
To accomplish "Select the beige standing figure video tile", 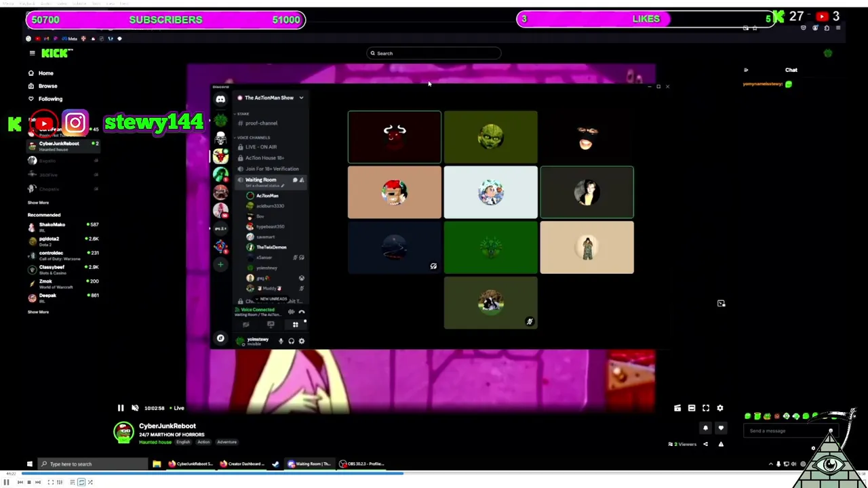I will [x=587, y=248].
